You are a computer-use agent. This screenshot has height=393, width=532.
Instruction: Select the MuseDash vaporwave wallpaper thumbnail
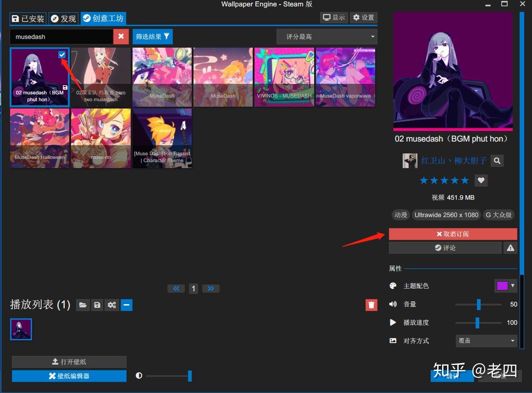pos(345,77)
